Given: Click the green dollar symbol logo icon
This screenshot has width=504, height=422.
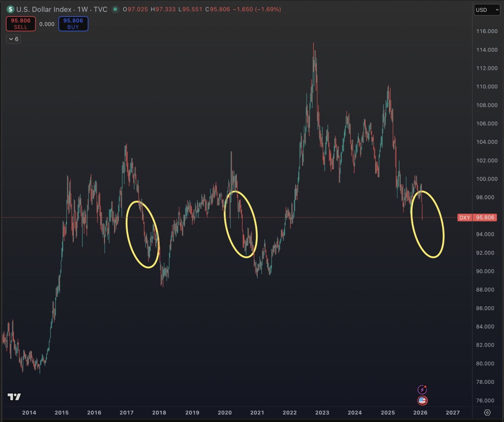Looking at the screenshot, I should (10, 9).
